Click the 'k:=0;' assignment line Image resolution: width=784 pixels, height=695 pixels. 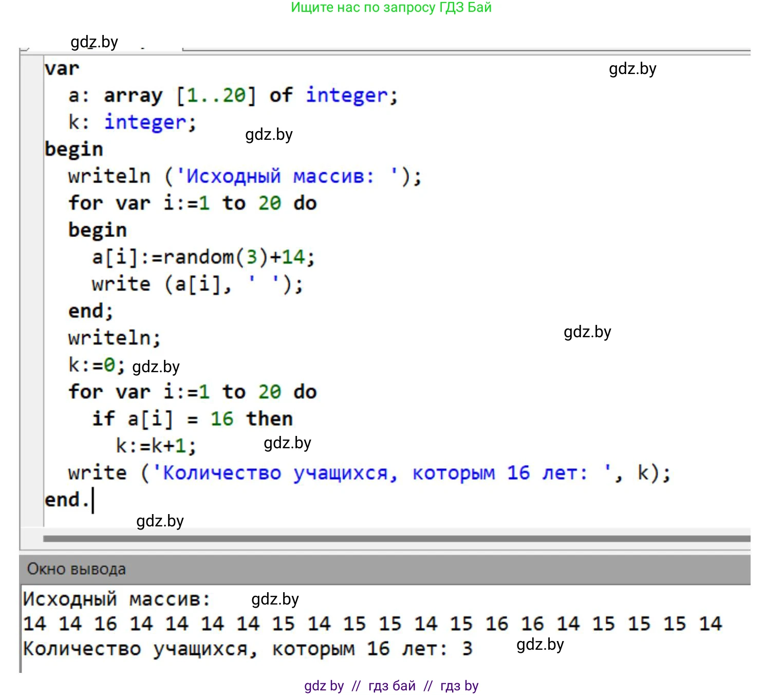[x=97, y=365]
